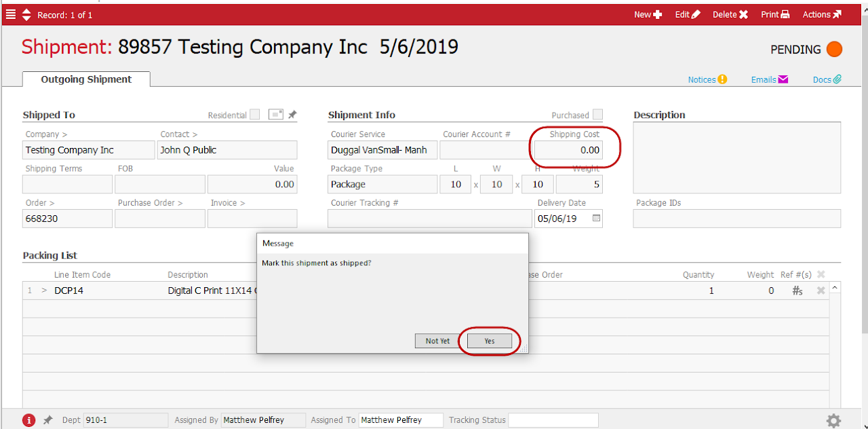The height and width of the screenshot is (429, 868).
Task: Click line item code DCP14
Action: tap(68, 291)
